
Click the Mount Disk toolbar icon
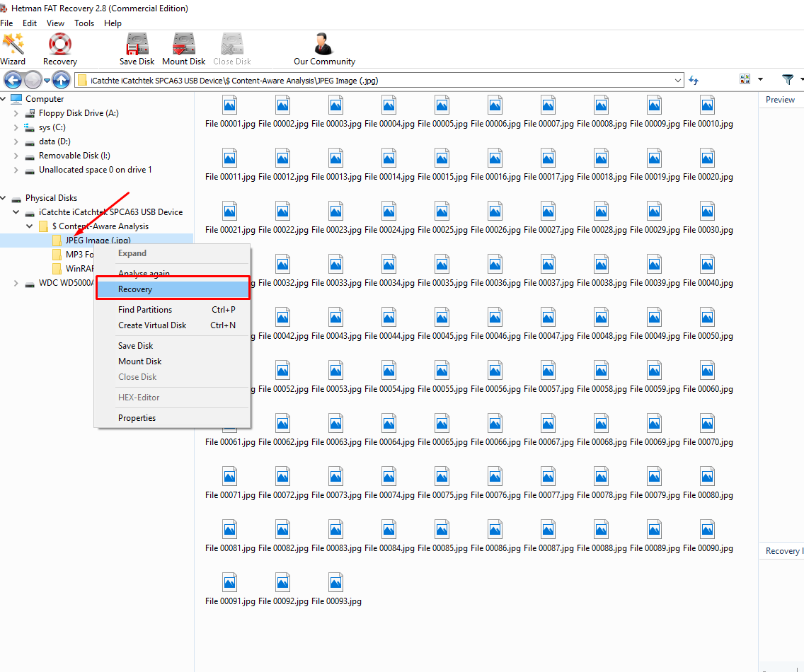coord(184,49)
